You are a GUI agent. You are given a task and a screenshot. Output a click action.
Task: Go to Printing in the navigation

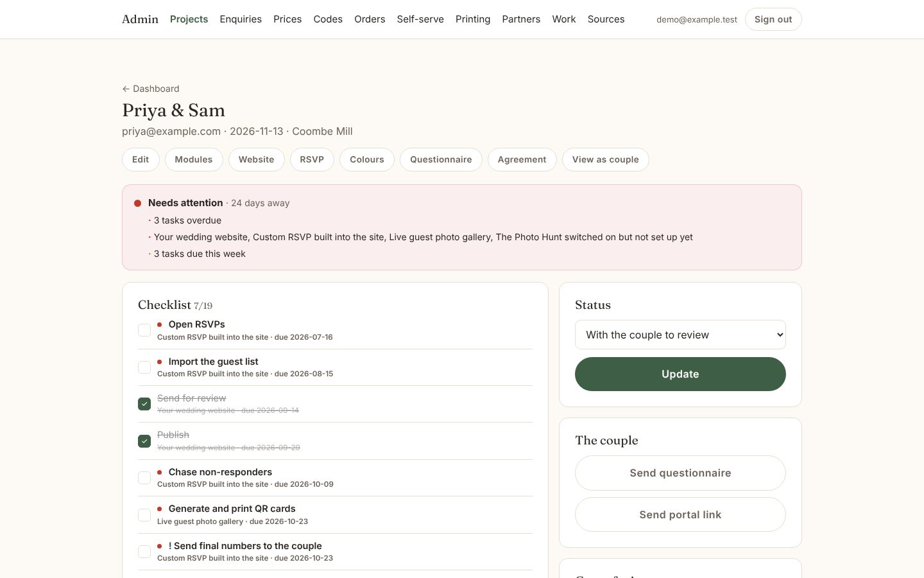click(473, 19)
